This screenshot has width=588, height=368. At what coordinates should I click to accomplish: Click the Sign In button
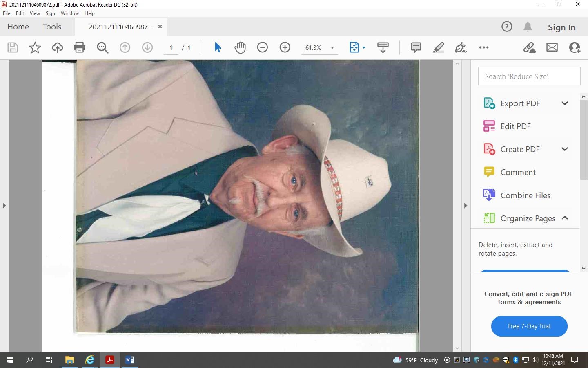pyautogui.click(x=561, y=27)
